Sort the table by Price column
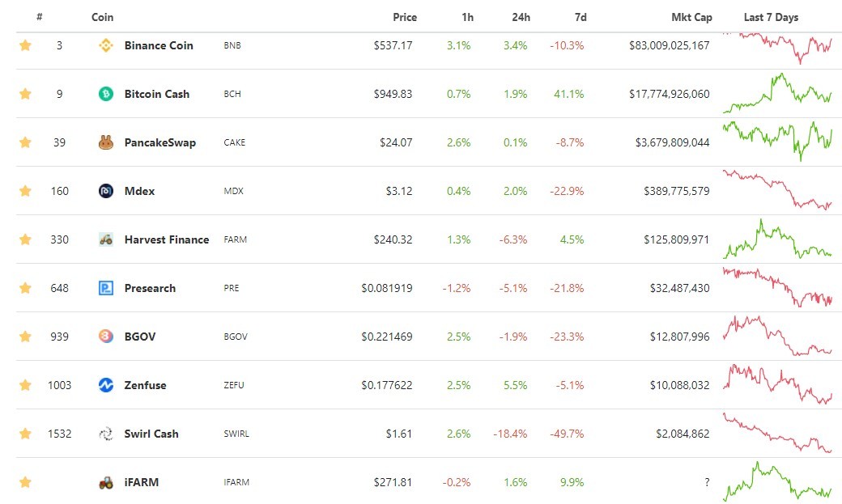 (x=404, y=17)
